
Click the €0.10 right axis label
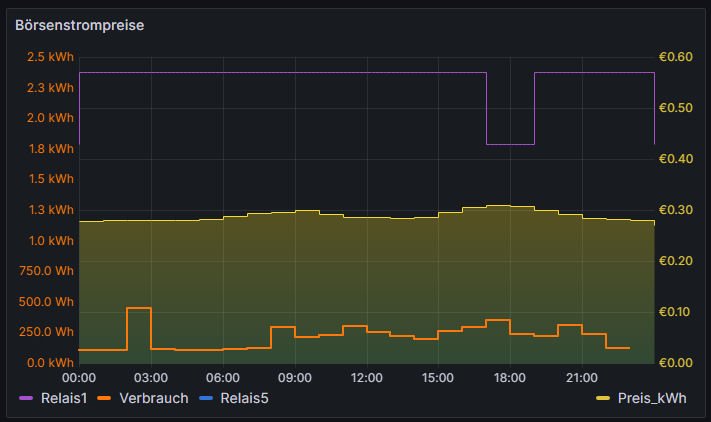coord(682,311)
